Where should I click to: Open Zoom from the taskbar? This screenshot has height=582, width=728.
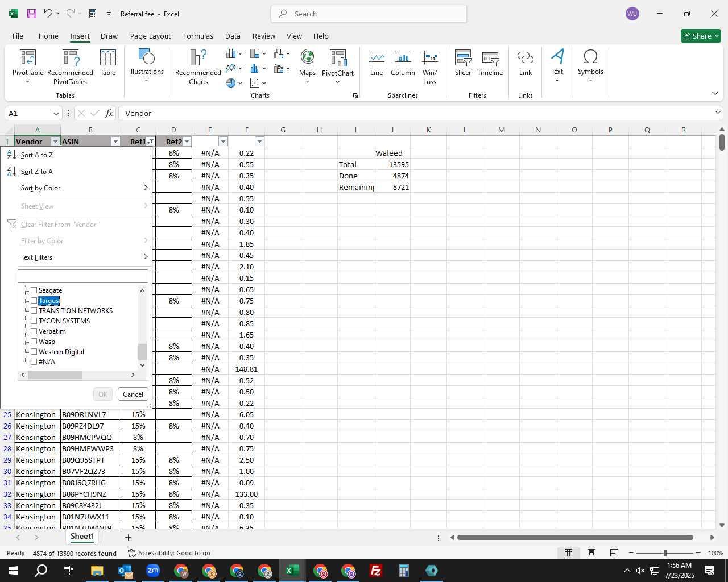point(153,571)
